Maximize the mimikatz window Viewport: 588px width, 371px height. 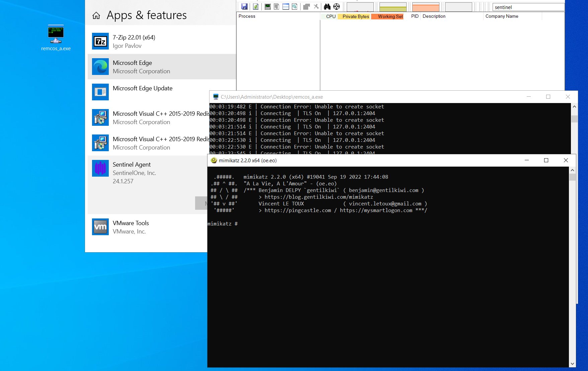pyautogui.click(x=546, y=160)
